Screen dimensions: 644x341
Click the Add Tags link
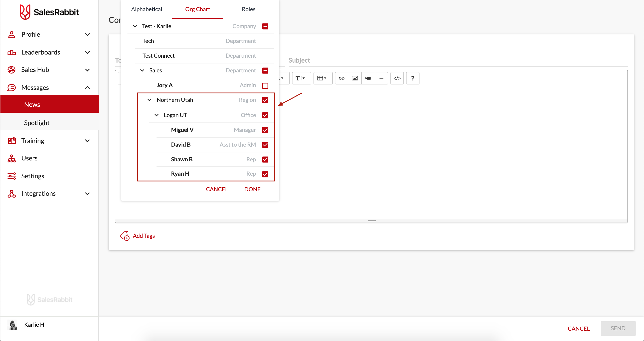pyautogui.click(x=144, y=236)
